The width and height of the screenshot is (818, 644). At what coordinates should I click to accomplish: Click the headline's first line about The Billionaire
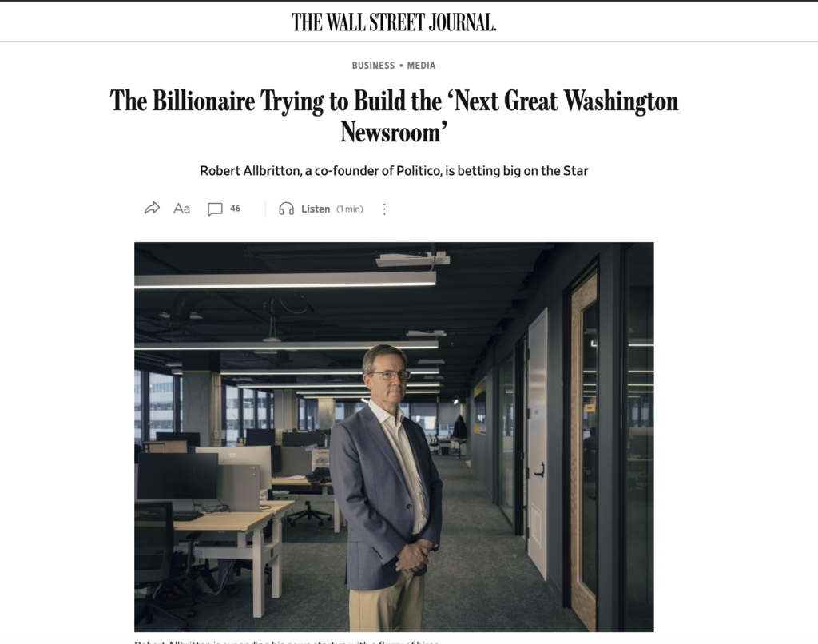click(x=394, y=101)
